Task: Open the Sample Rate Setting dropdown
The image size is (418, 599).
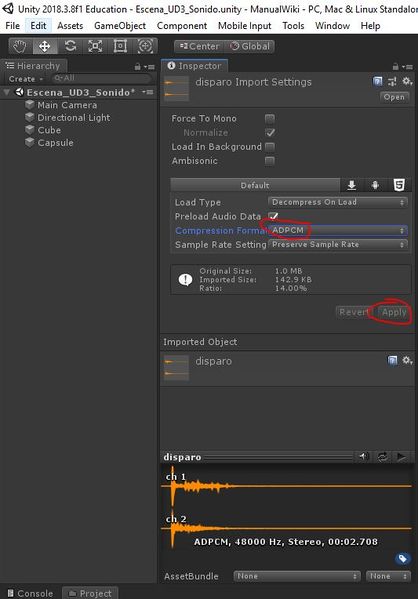Action: [x=338, y=244]
